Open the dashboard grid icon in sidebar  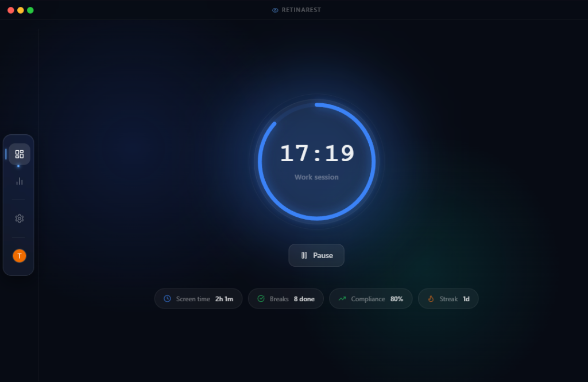20,154
